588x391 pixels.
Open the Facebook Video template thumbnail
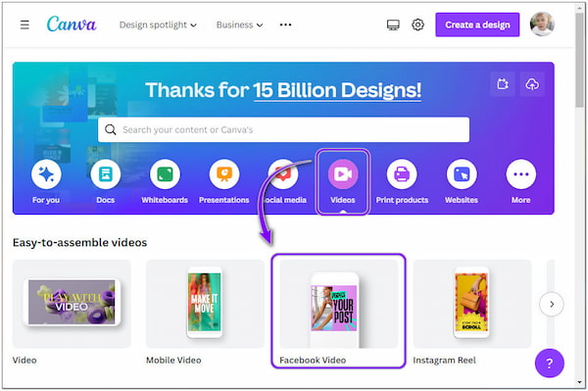(338, 304)
